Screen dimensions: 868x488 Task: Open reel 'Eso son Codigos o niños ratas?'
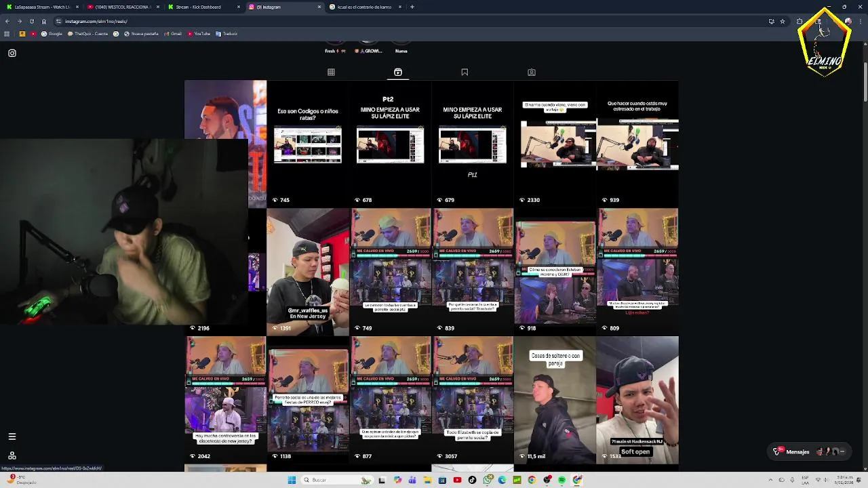308,143
